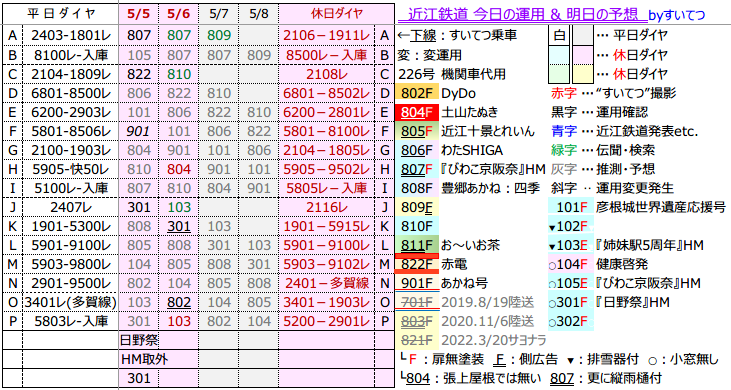731x390 pixels.
Task: Select the green 809 cell in row A
Action: (x=219, y=35)
